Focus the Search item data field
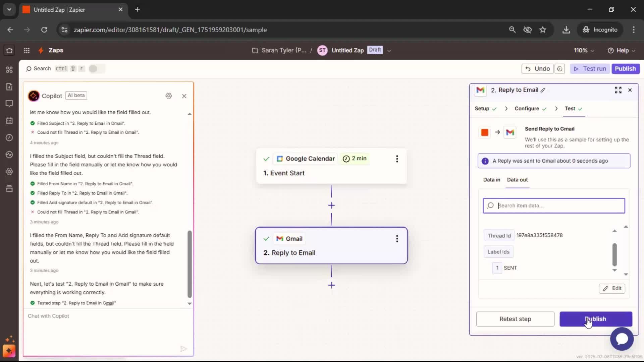644x362 pixels. tap(554, 206)
